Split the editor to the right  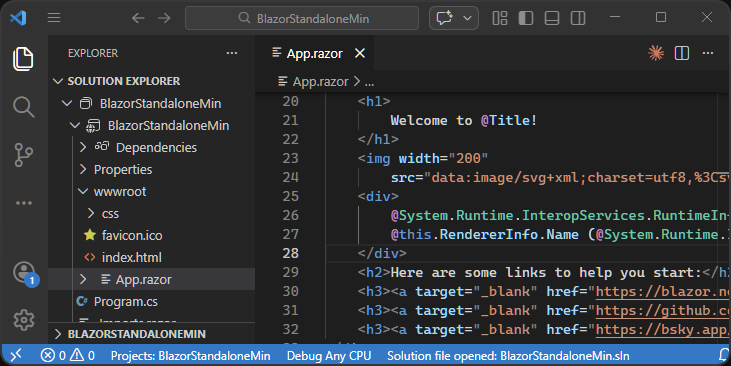point(682,53)
